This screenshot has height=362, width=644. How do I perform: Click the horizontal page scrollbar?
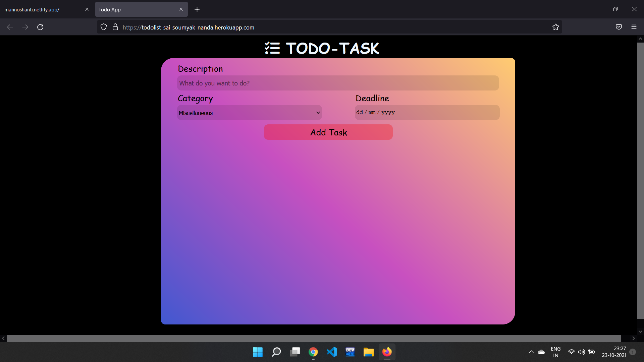coord(314,338)
